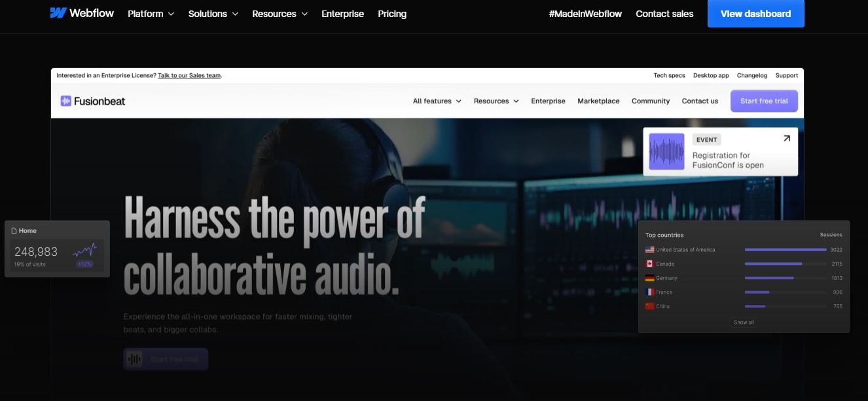Click the United States sessions progress bar

pos(786,250)
